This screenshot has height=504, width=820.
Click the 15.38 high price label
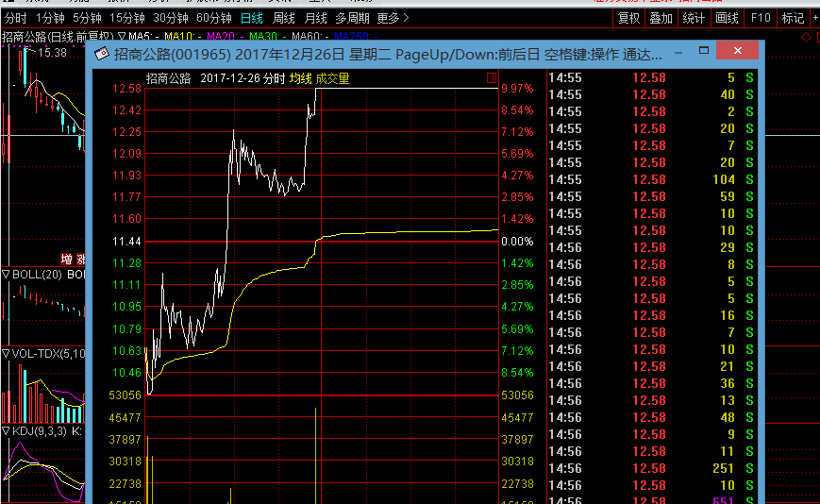pyautogui.click(x=52, y=53)
